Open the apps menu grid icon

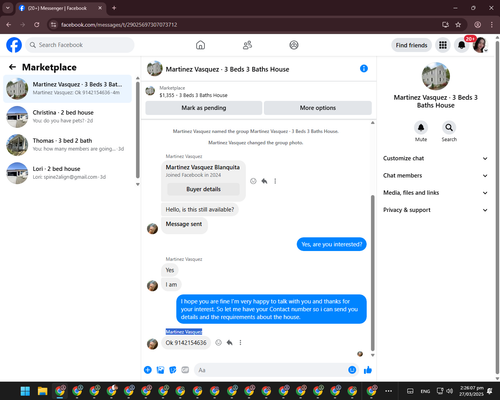[x=443, y=45]
